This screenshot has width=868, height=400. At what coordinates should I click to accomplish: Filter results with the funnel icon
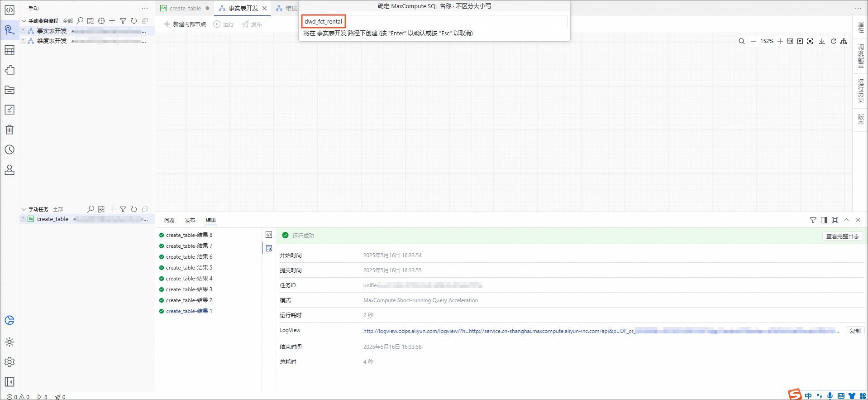click(813, 220)
